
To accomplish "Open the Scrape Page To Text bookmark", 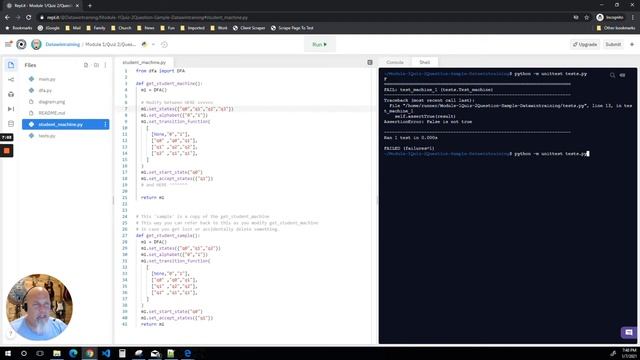I will tap(292, 28).
